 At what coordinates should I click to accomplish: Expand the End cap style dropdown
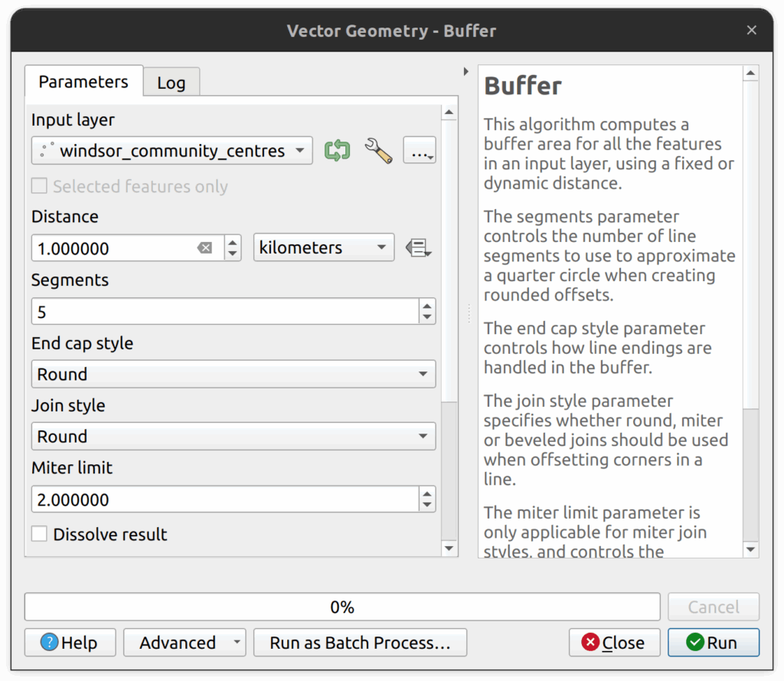pos(233,375)
